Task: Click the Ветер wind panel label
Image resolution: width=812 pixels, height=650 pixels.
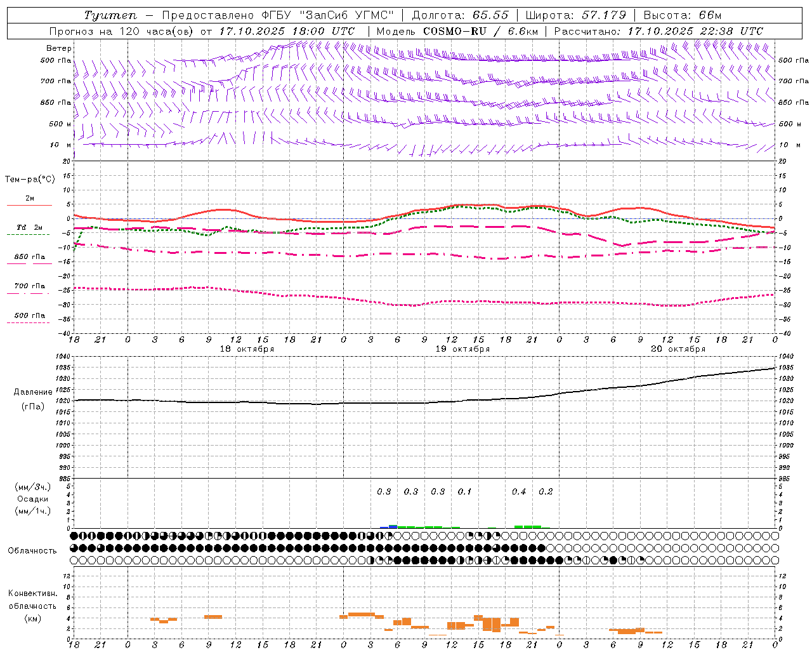Action: pyautogui.click(x=59, y=48)
